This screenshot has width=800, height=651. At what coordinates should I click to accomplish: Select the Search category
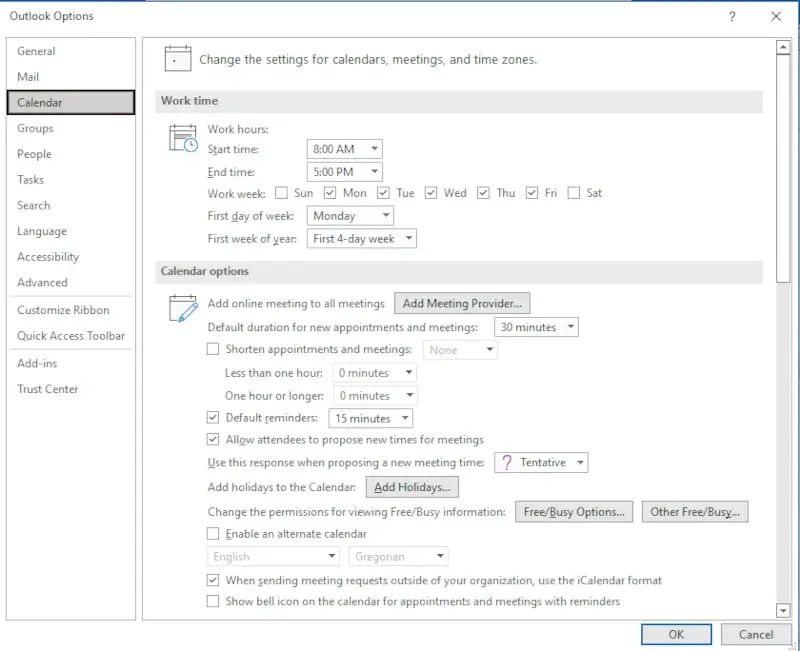pyautogui.click(x=71, y=205)
